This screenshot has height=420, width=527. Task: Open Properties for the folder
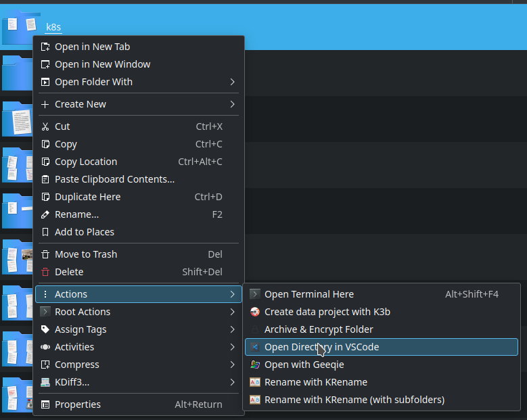point(78,404)
